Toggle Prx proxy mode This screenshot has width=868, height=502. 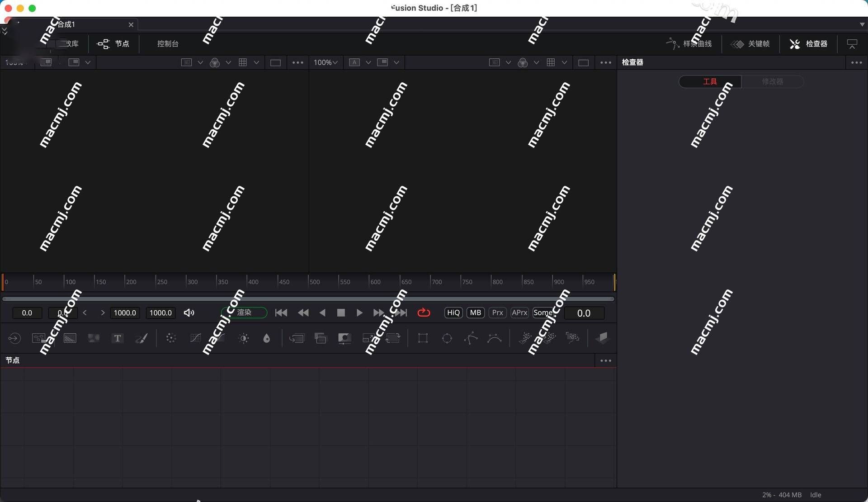pos(497,313)
